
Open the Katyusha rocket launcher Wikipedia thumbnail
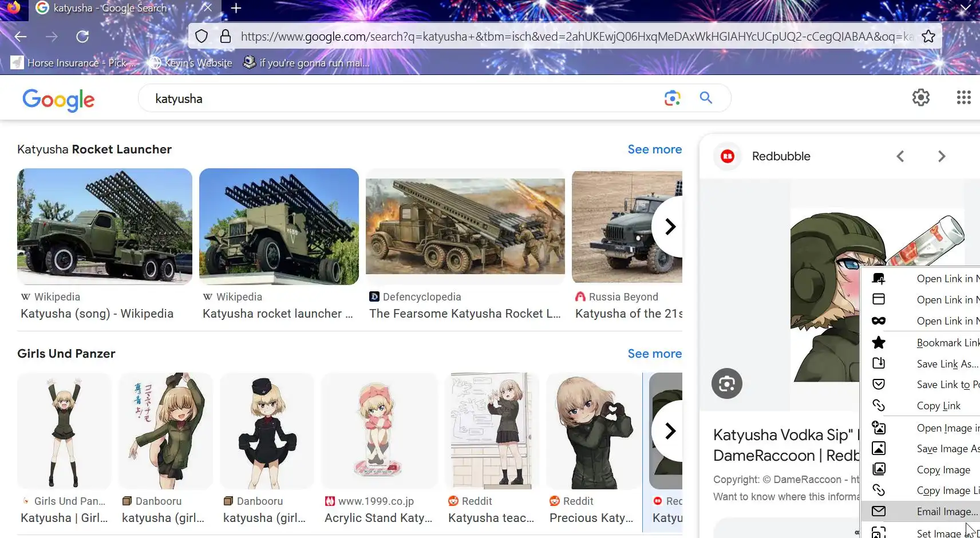pyautogui.click(x=279, y=227)
